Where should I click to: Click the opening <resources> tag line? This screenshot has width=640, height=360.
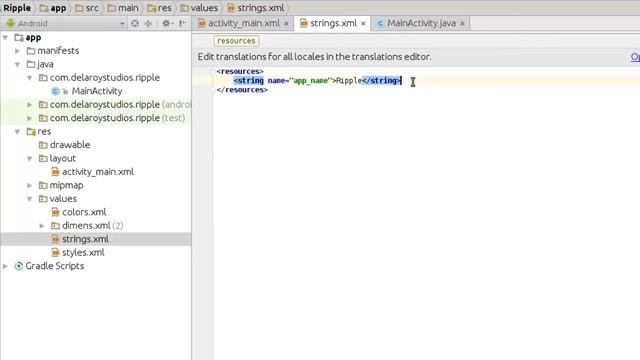(x=240, y=71)
